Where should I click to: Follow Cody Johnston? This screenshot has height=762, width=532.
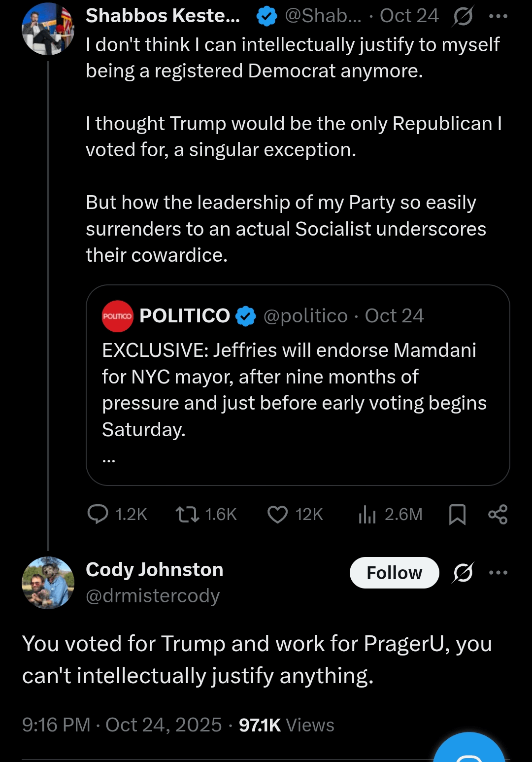[394, 573]
